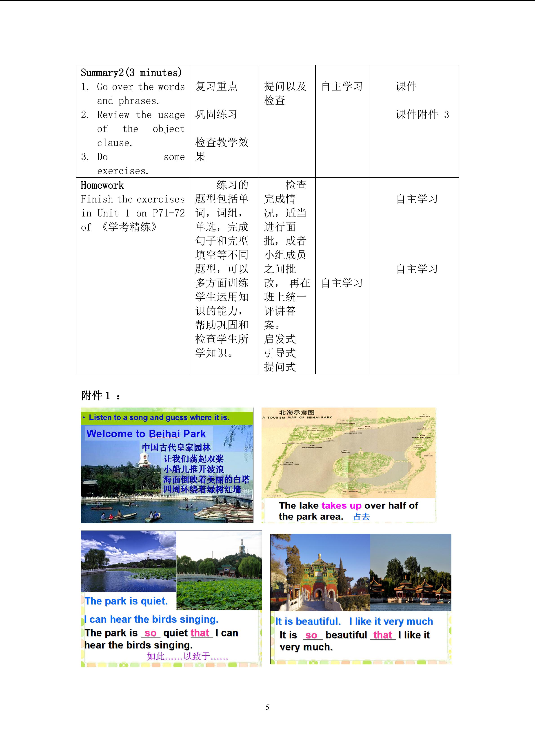Image resolution: width=535 pixels, height=756 pixels.
Task: Click 'I like it very much' blue text
Action: (x=391, y=621)
